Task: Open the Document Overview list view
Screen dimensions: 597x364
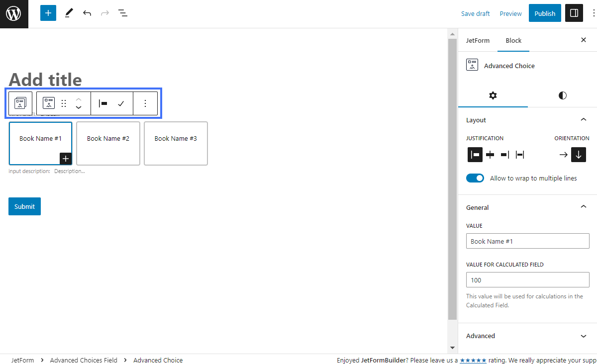Action: (123, 13)
